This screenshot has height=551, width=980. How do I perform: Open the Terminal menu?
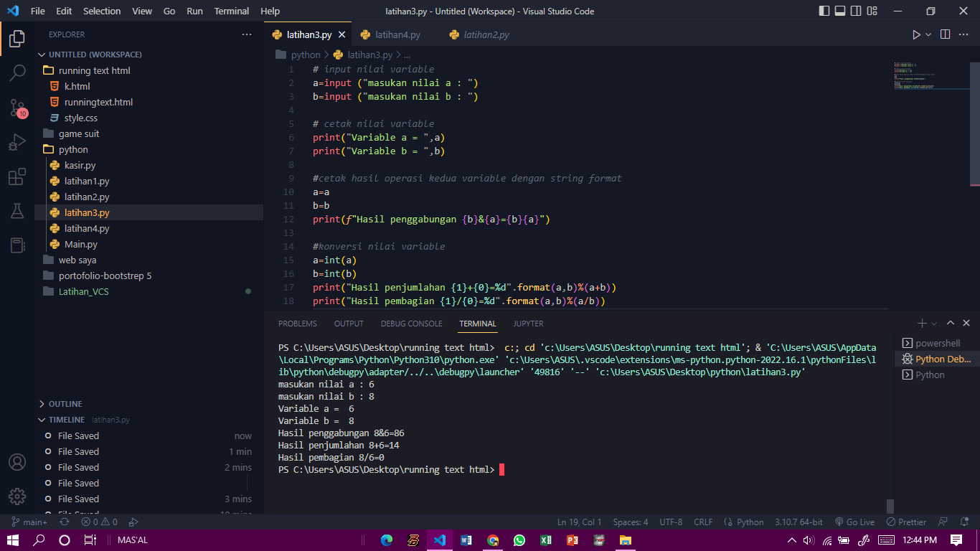pyautogui.click(x=231, y=11)
